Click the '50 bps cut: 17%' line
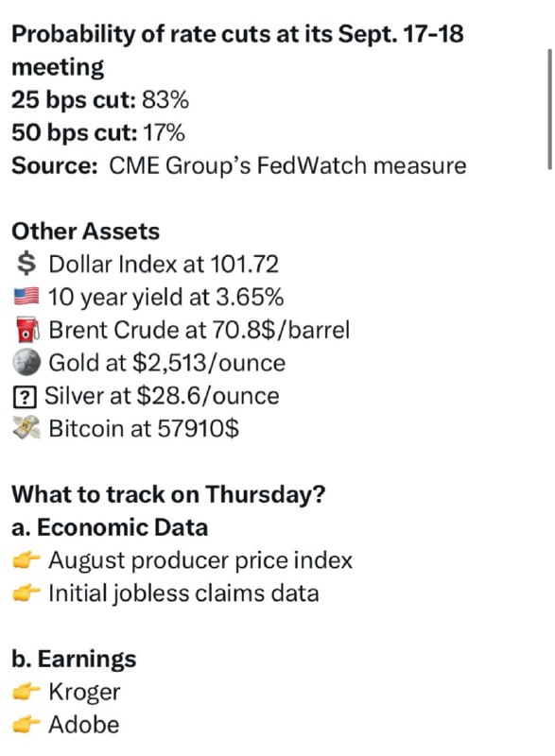 (x=98, y=133)
